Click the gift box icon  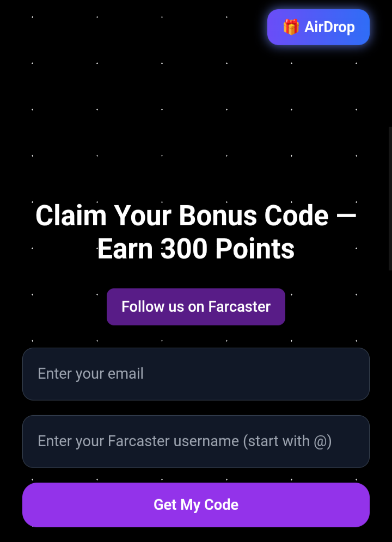(291, 27)
